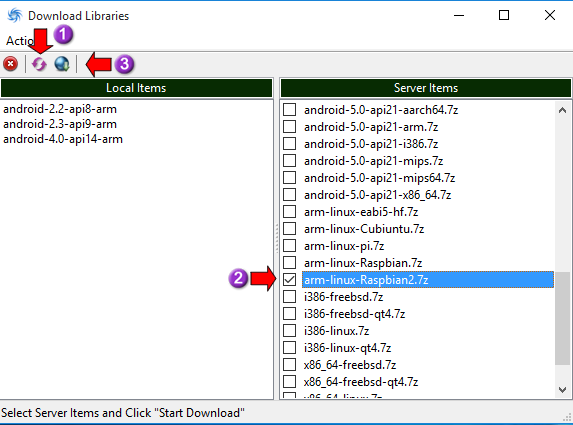Check the arm-linux-eabi5-hf.7z checkbox
Image resolution: width=573 pixels, height=425 pixels.
coord(289,212)
